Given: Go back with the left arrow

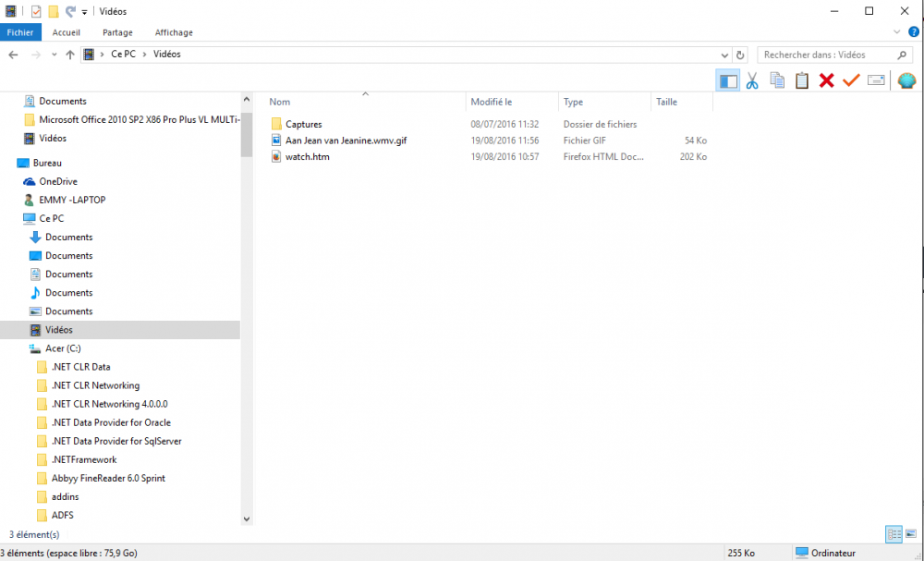Looking at the screenshot, I should coord(14,55).
